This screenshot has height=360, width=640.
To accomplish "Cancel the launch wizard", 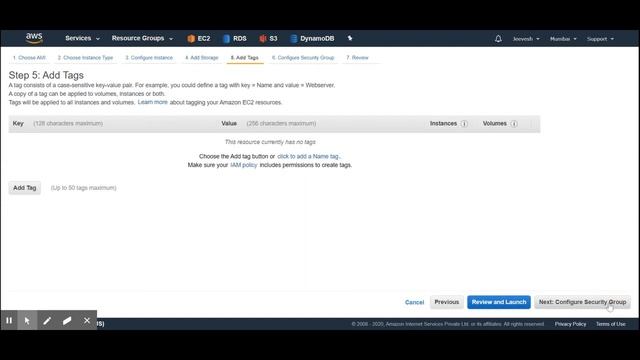I will point(414,302).
